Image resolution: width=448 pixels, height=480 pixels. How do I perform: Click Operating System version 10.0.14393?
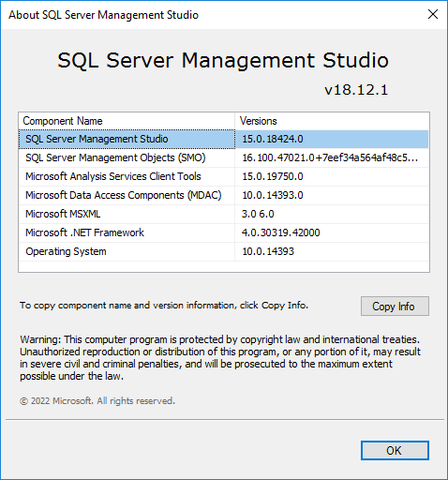(x=268, y=251)
